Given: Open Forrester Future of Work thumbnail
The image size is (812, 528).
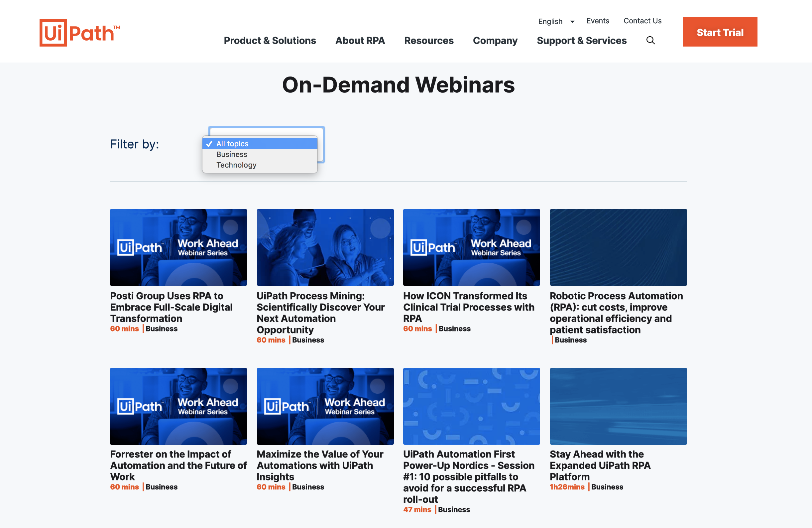Looking at the screenshot, I should (178, 406).
